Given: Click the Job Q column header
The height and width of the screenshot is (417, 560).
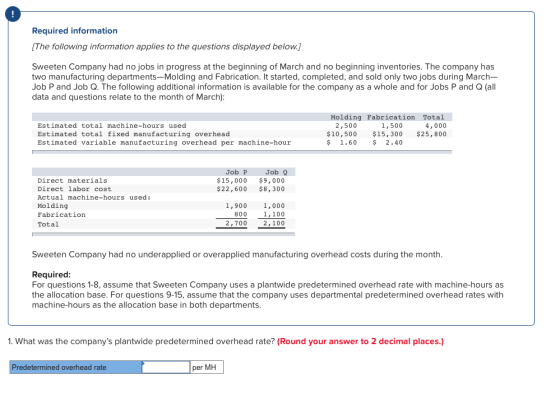Looking at the screenshot, I should pyautogui.click(x=276, y=172).
